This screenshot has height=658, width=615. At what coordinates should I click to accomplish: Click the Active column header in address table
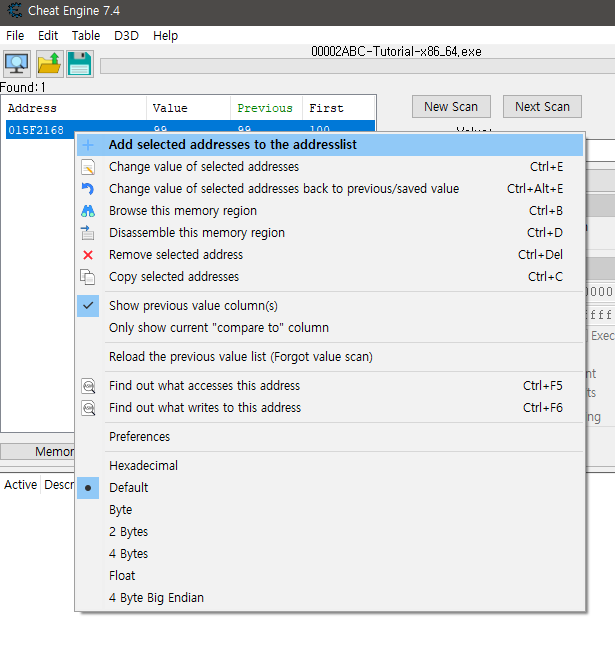[x=21, y=485]
